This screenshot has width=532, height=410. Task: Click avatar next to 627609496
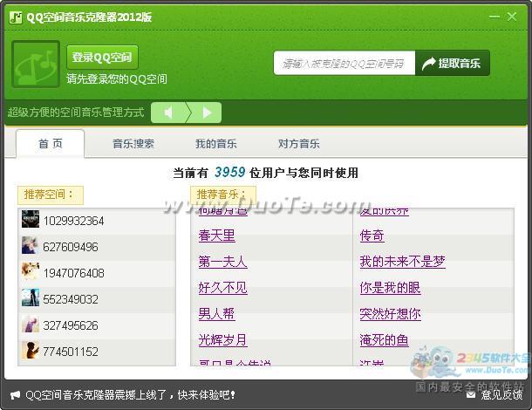(x=31, y=245)
